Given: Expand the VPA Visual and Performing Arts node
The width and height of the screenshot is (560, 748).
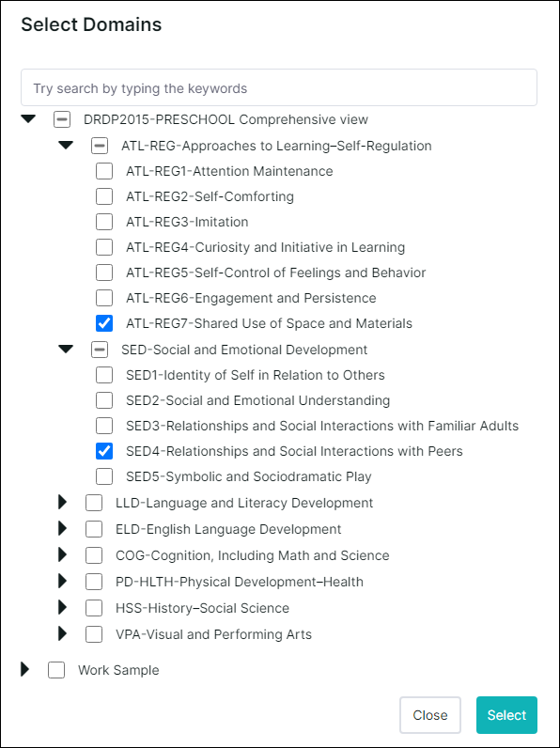Looking at the screenshot, I should [x=63, y=633].
